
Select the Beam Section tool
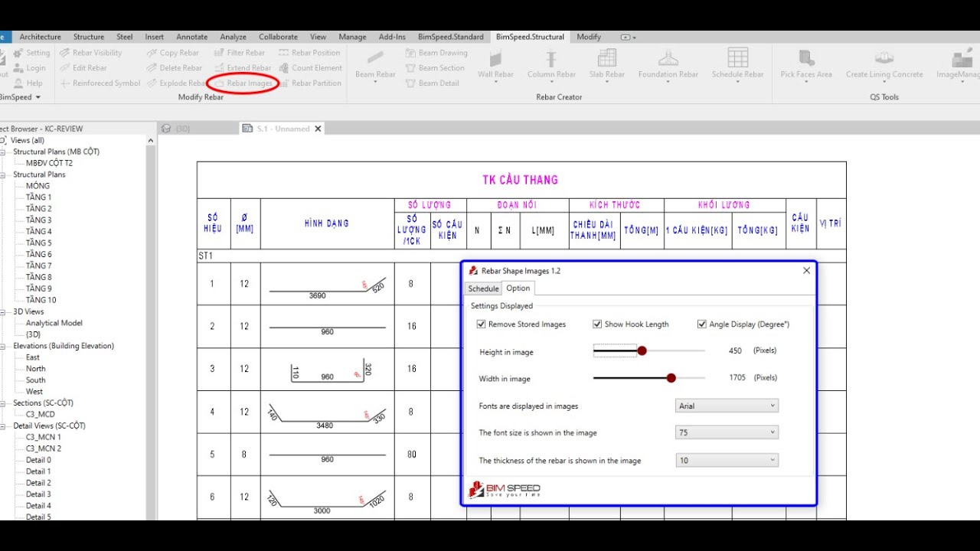(434, 68)
